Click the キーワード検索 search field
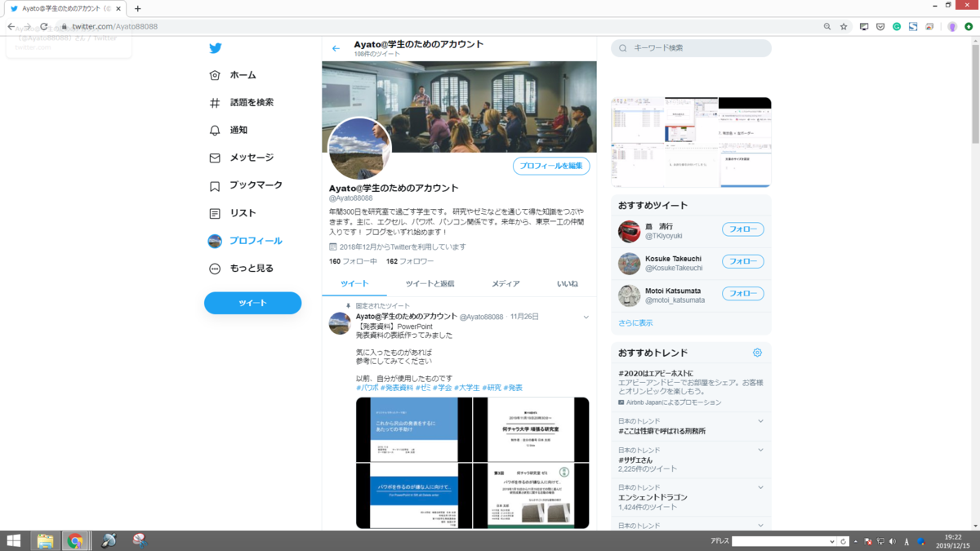The image size is (980, 551). point(690,48)
